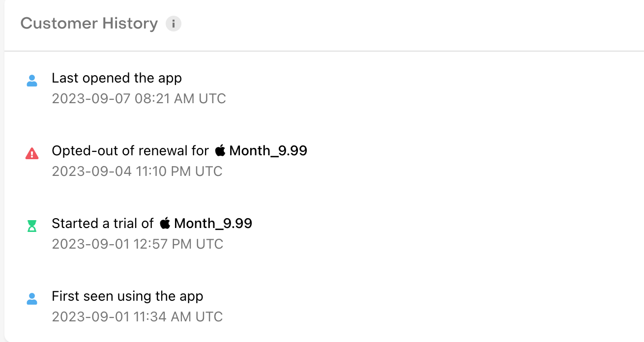Image resolution: width=644 pixels, height=342 pixels.
Task: Click the 2023-09-07 date of last open
Action: click(91, 99)
